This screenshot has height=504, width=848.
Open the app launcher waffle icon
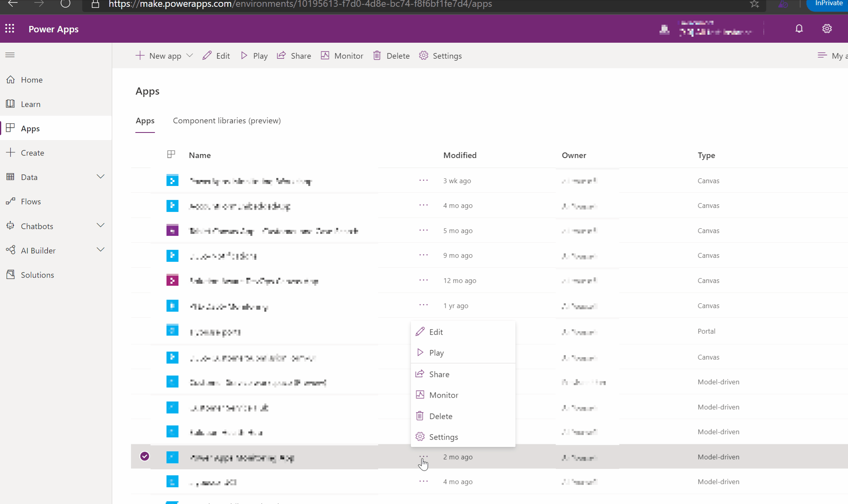click(10, 29)
